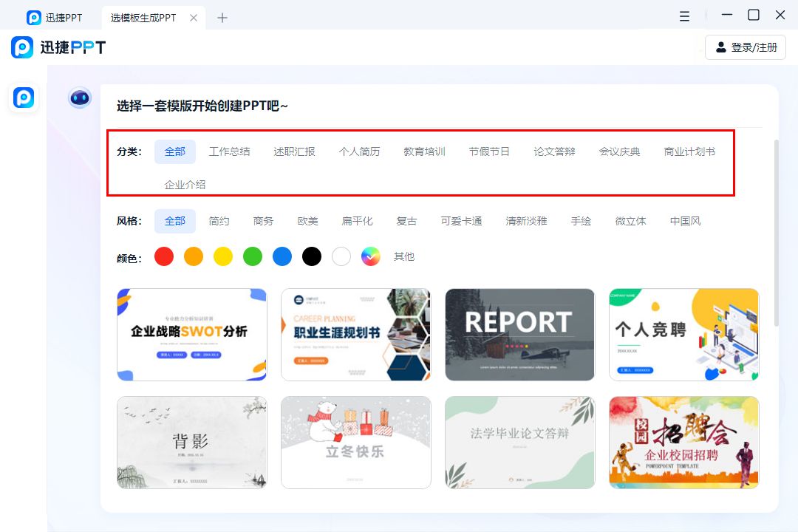Select the blue color swatch

click(282, 256)
